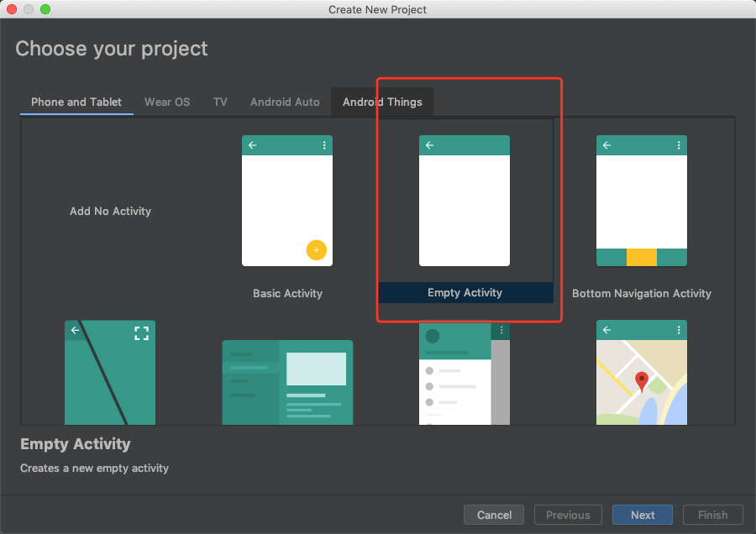Click the red map pin in Maps template
Viewport: 756px width, 534px height.
pyautogui.click(x=641, y=380)
